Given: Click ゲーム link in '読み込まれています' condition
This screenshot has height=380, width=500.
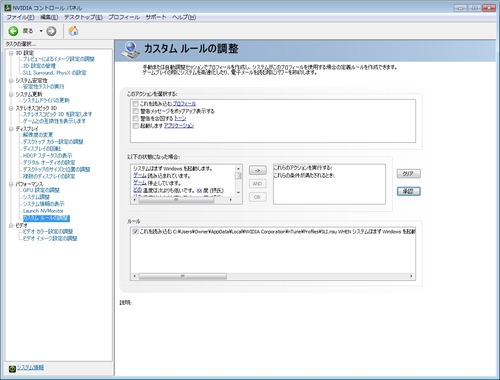Looking at the screenshot, I should coord(140,175).
